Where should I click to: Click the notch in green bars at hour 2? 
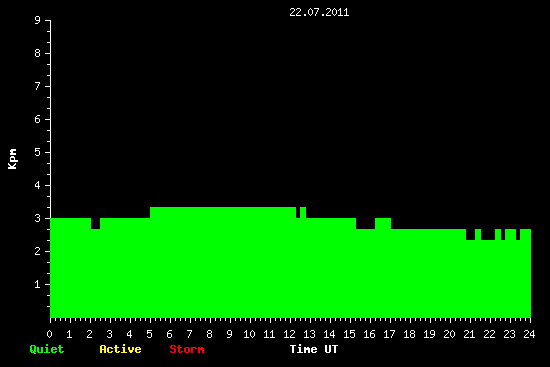coord(95,223)
